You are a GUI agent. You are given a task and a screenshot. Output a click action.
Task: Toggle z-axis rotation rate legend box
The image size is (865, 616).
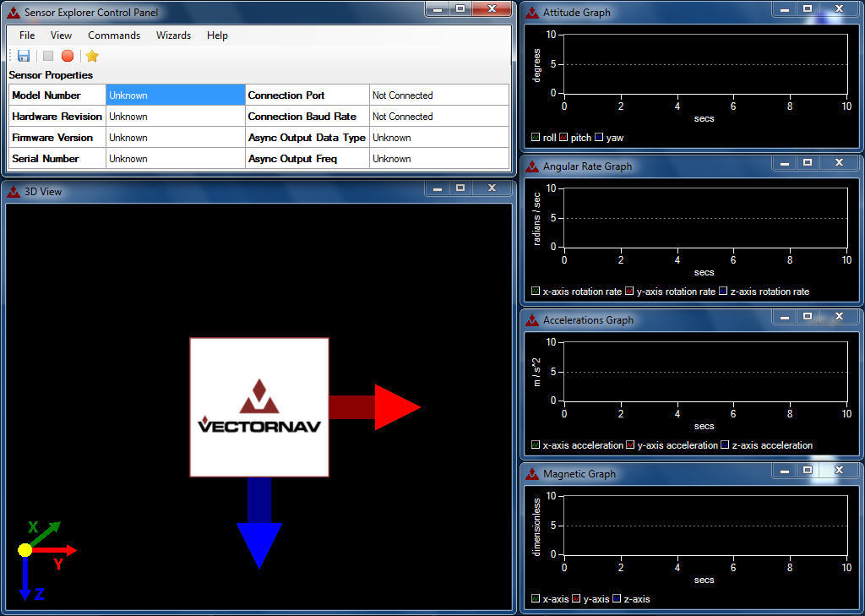pos(723,292)
